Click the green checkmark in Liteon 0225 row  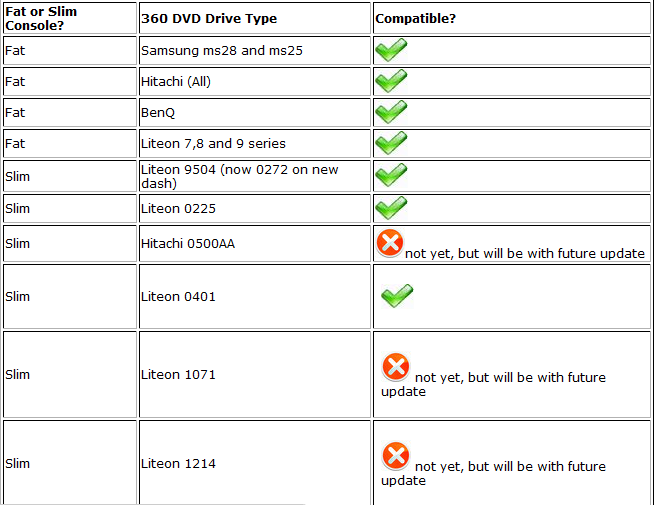[x=391, y=207]
